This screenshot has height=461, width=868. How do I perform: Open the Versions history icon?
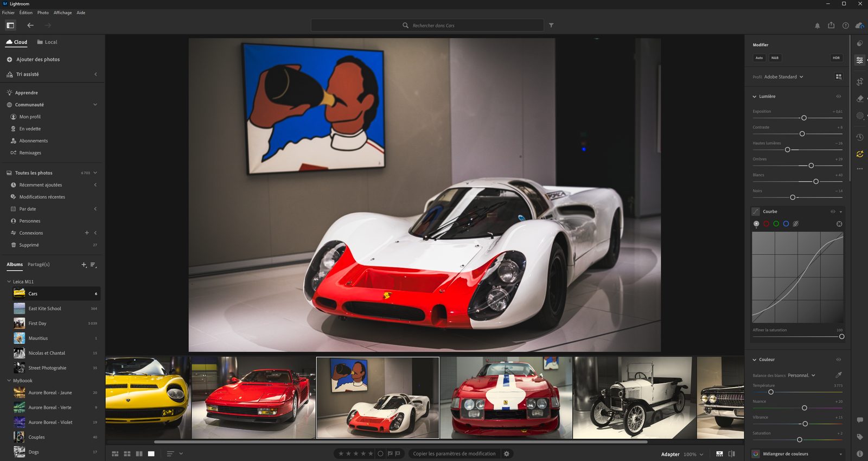pyautogui.click(x=860, y=137)
